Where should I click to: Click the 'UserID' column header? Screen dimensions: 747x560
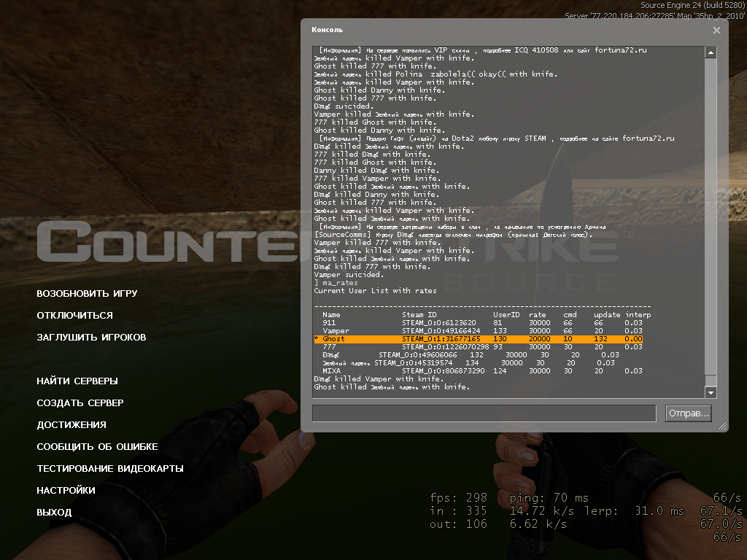pos(506,315)
